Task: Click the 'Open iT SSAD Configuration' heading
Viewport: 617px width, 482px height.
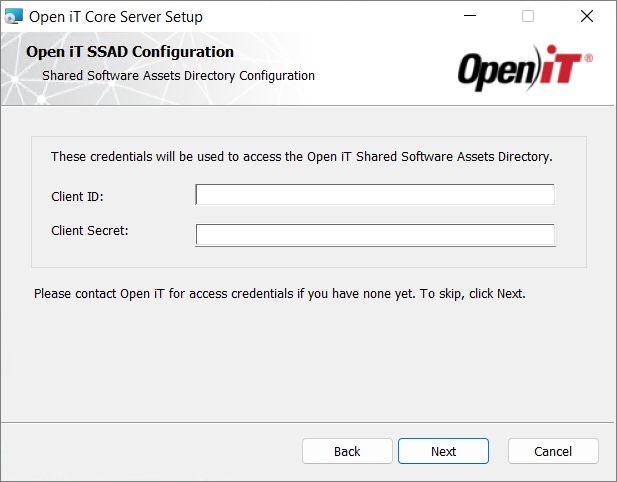Action: coord(130,52)
